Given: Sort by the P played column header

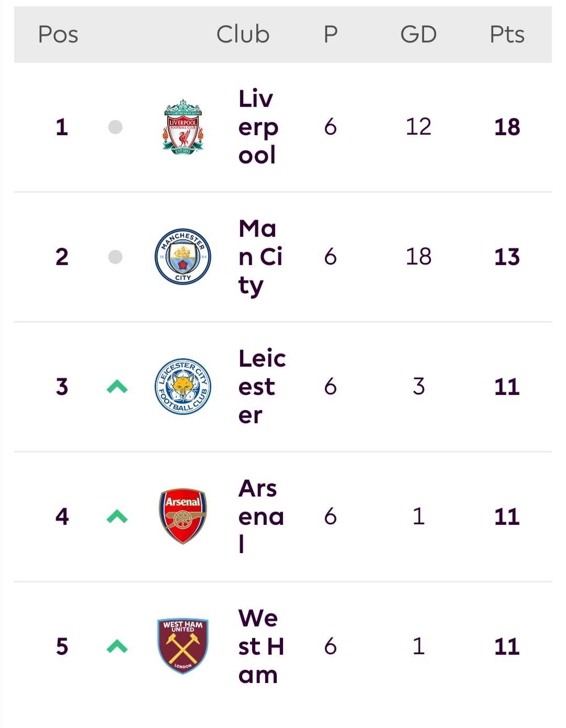Looking at the screenshot, I should coord(331,35).
